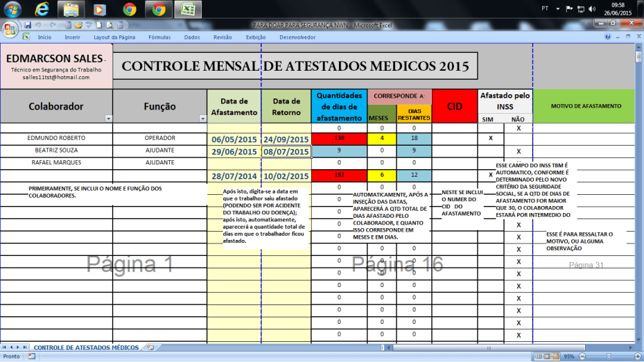The height and width of the screenshot is (362, 644).
Task: Open the Inserir ribbon tab
Action: 72,37
